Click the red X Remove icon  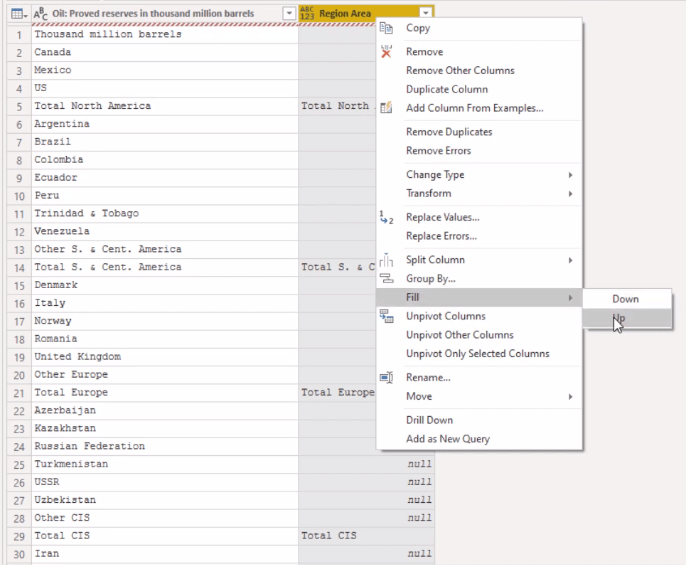[x=386, y=52]
